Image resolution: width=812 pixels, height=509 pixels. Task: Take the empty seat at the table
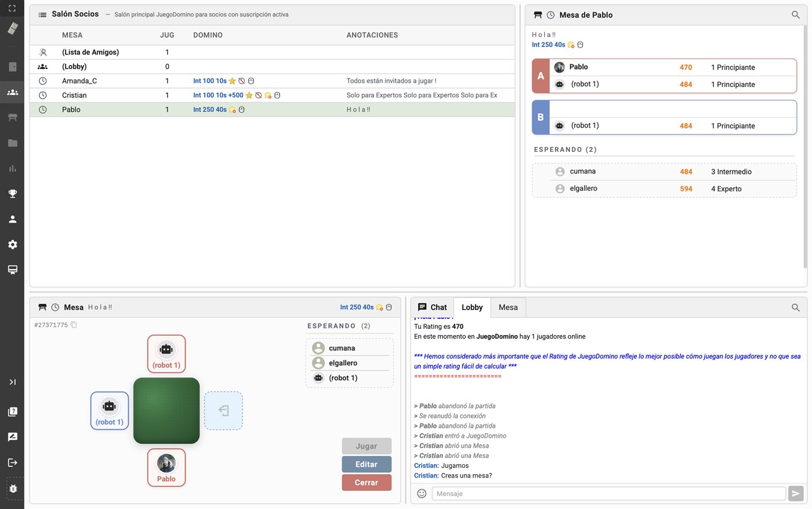point(223,410)
